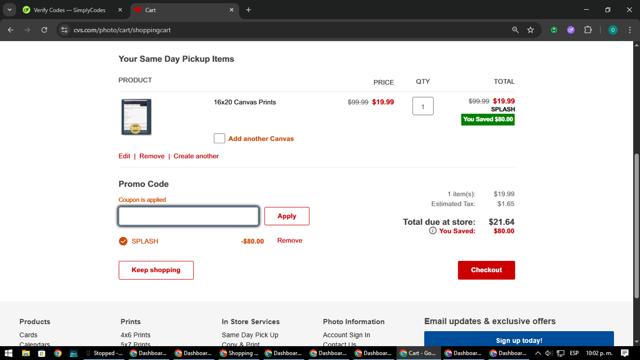Open a new browser tab
Image resolution: width=640 pixels, height=360 pixels.
tap(248, 10)
